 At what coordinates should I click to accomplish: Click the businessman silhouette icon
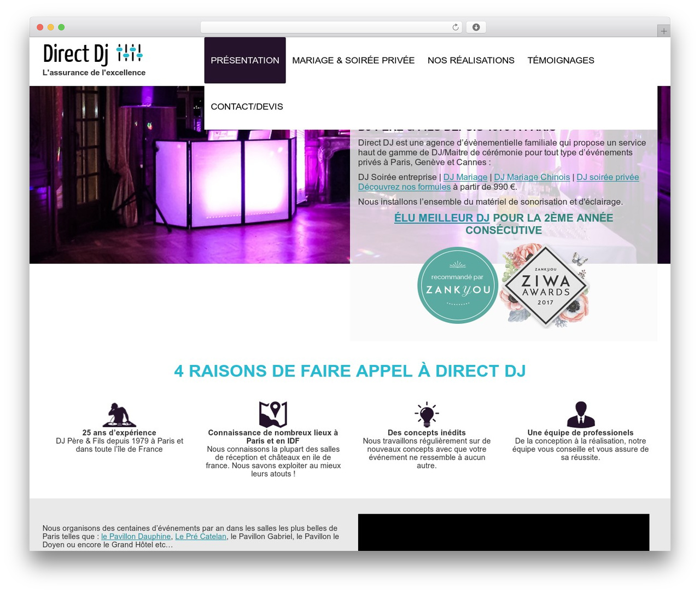(x=581, y=414)
